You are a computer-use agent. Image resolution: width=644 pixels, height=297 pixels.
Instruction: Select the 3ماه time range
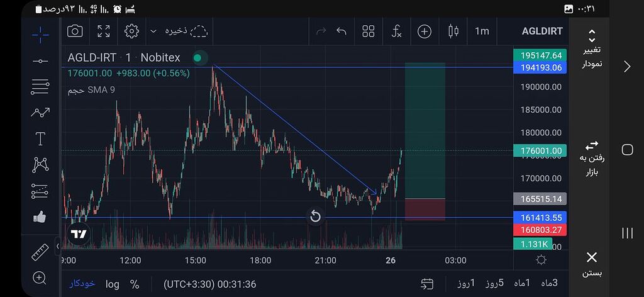click(x=546, y=283)
